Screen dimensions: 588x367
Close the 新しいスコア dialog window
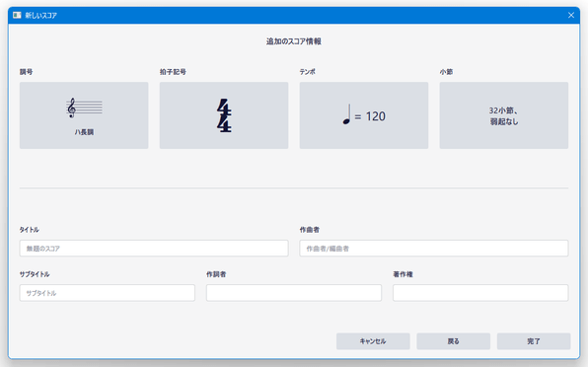point(571,15)
